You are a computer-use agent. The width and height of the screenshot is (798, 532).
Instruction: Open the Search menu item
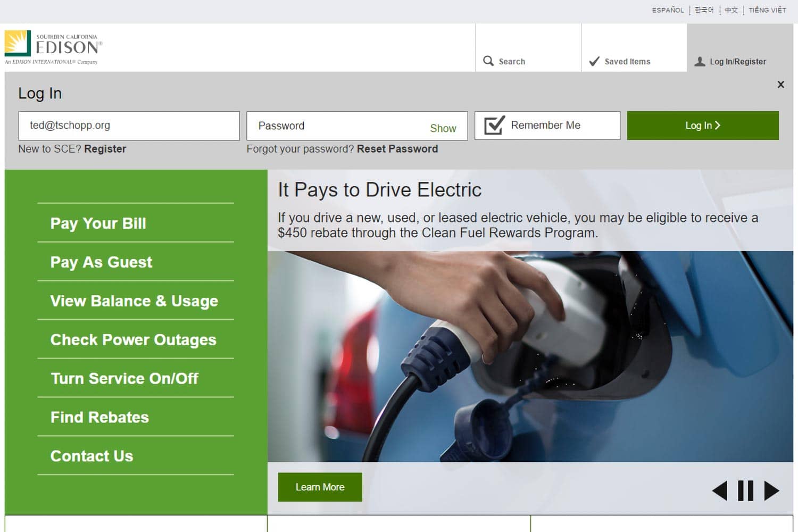pos(528,48)
